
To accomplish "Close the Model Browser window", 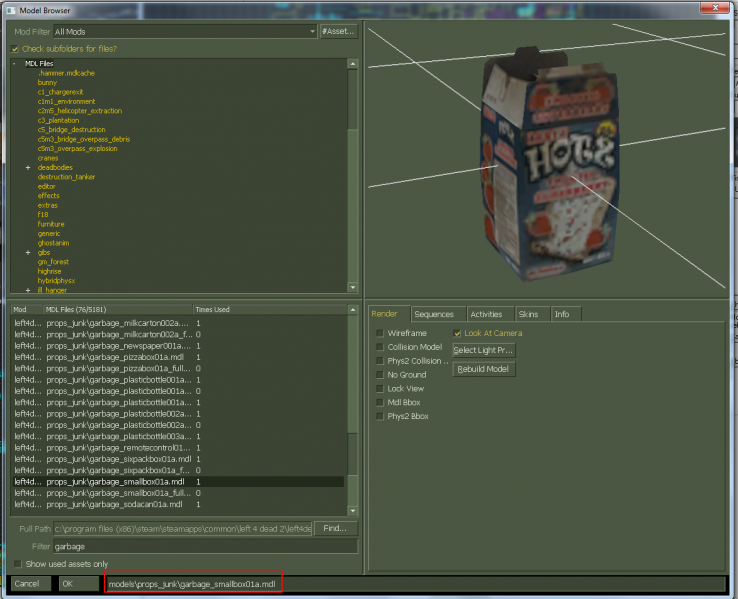I will (715, 8).
